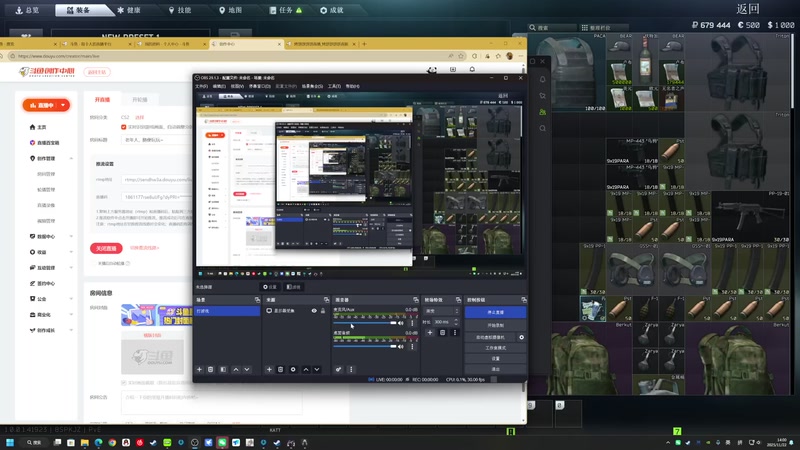Pop out the OBS Sources dock

click(327, 300)
